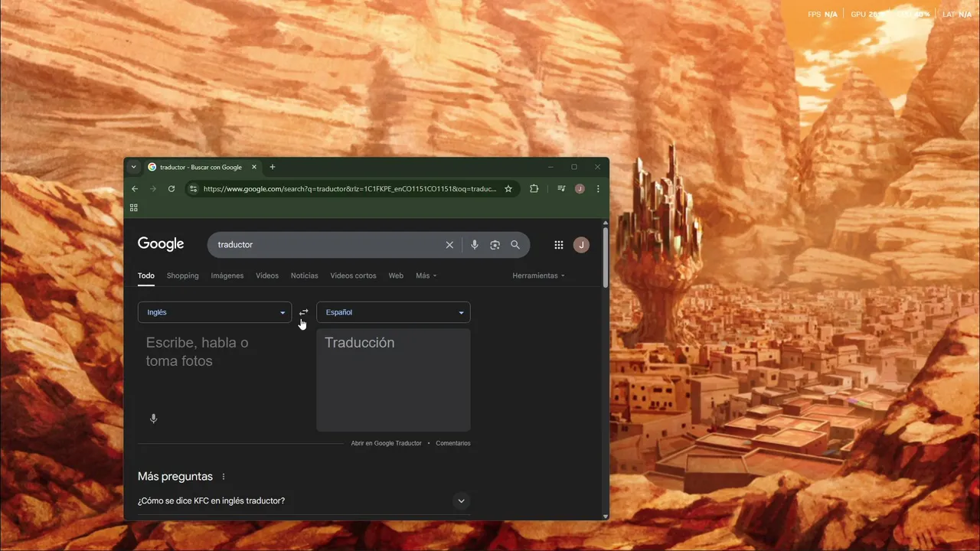Switch to the Imágenes tab

tap(227, 275)
